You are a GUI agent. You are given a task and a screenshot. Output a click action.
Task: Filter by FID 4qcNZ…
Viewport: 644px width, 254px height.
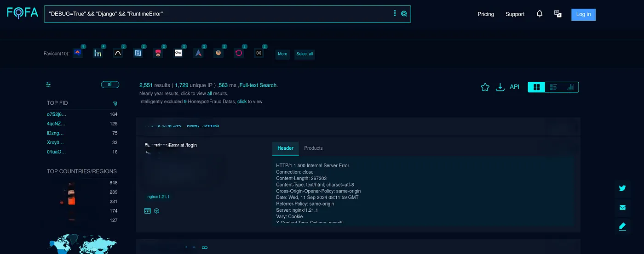56,124
